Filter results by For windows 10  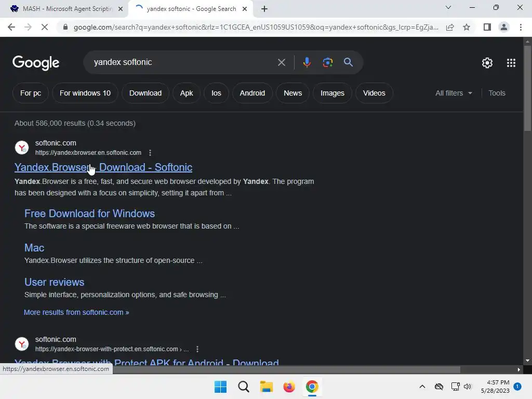(x=85, y=93)
